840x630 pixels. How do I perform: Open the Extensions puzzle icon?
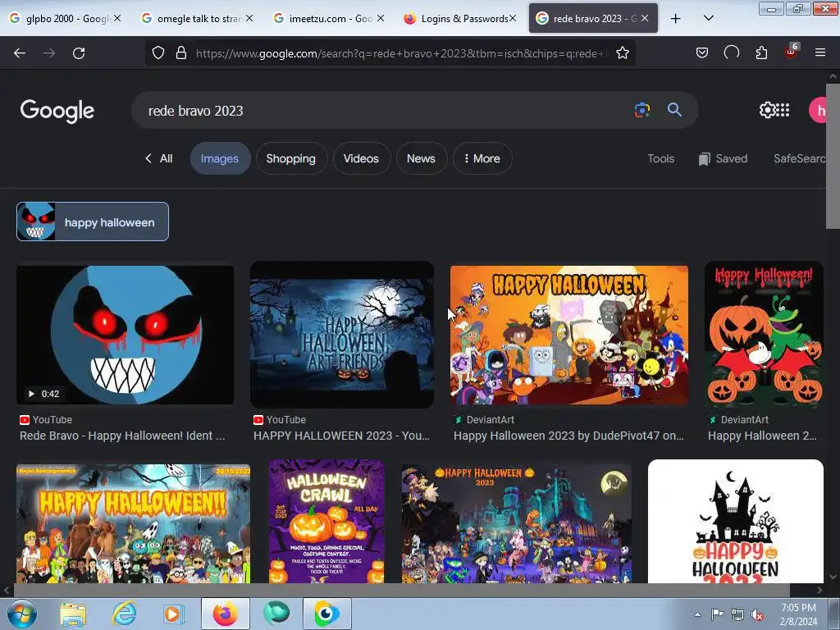pos(761,52)
